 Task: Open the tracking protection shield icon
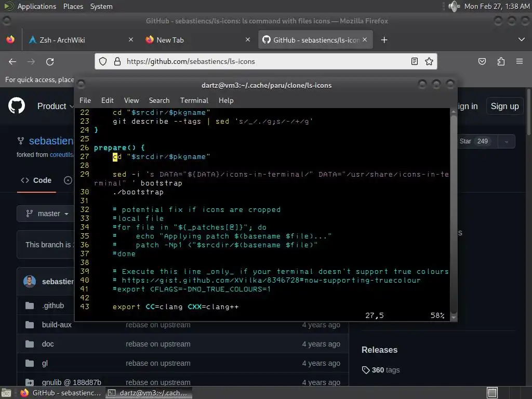click(x=103, y=61)
